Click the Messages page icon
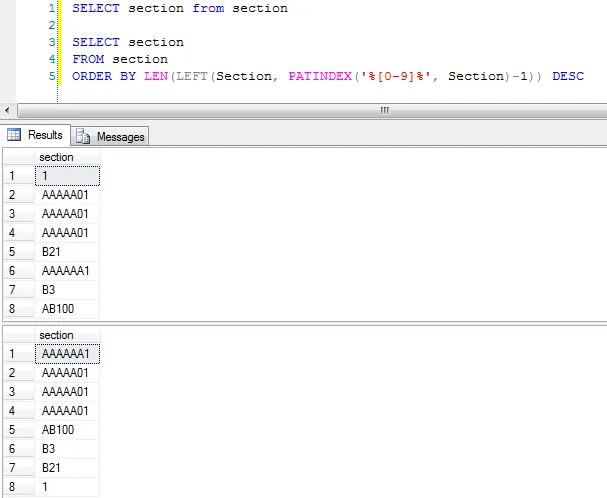The width and height of the screenshot is (607, 498). pos(83,137)
